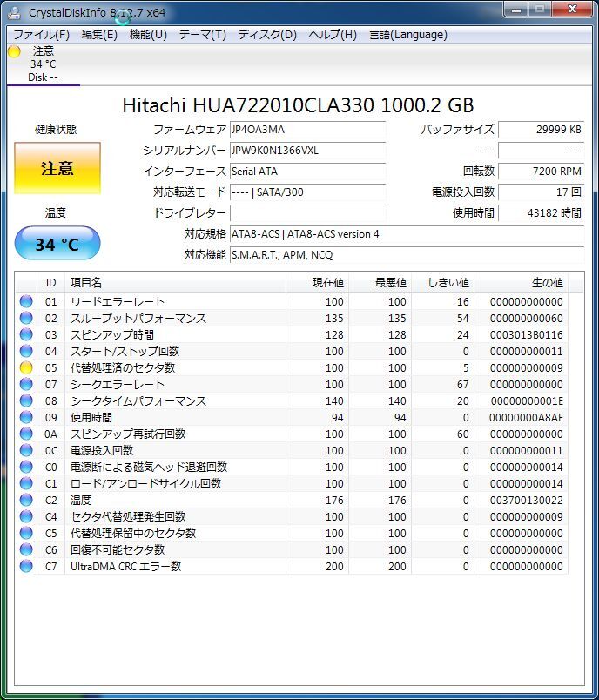599x700 pixels.
Task: Click the 現在値 column header
Action: click(x=318, y=283)
